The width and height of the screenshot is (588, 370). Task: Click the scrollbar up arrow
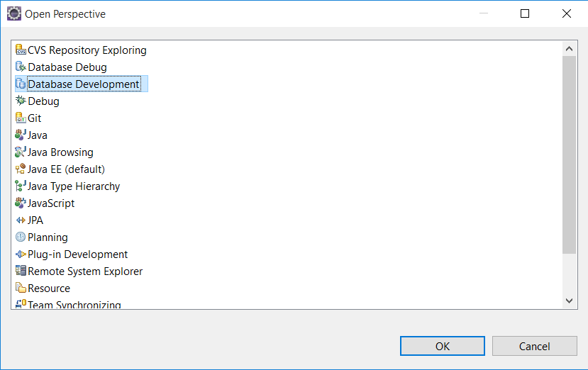coord(570,49)
